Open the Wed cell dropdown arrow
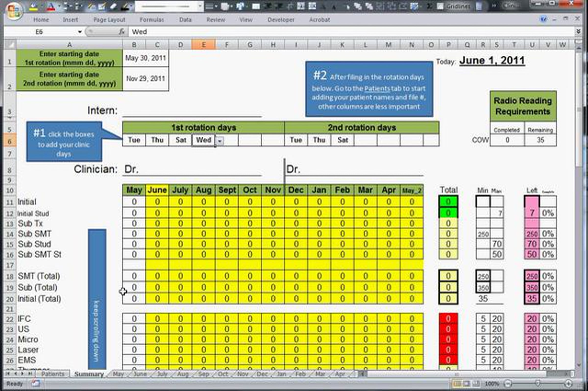The image size is (588, 391). (220, 141)
